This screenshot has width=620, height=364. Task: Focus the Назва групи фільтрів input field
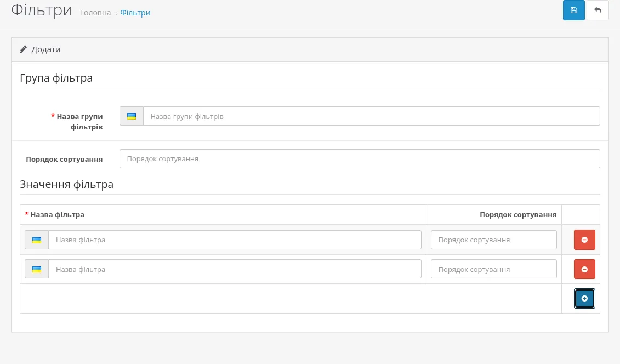point(371,116)
